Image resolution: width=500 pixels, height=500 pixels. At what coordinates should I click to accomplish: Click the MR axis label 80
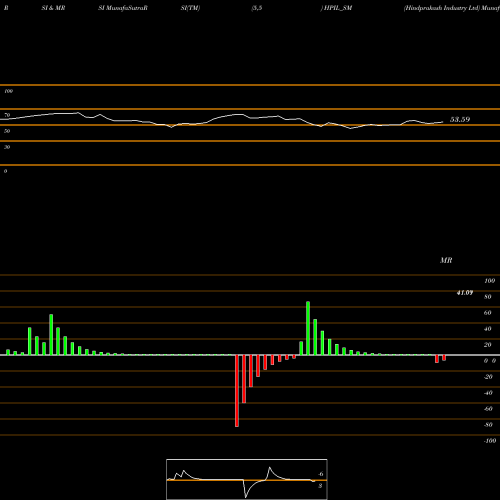click(x=488, y=297)
